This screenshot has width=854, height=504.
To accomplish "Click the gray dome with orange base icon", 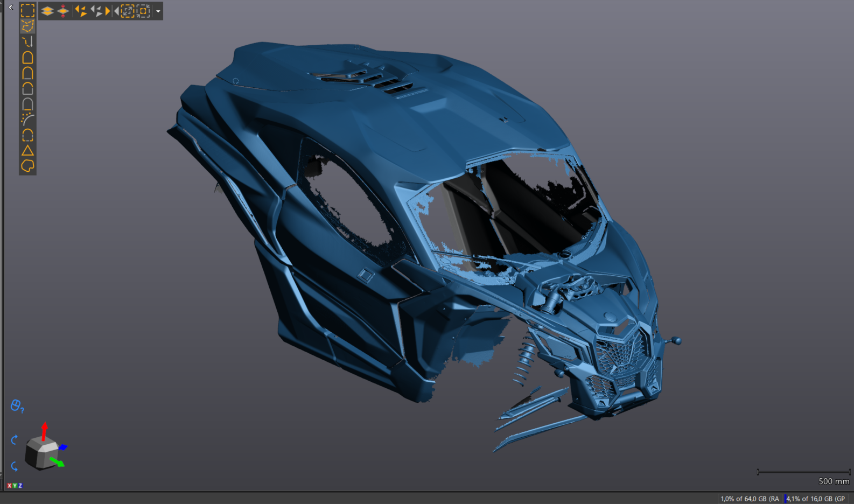I will (27, 104).
